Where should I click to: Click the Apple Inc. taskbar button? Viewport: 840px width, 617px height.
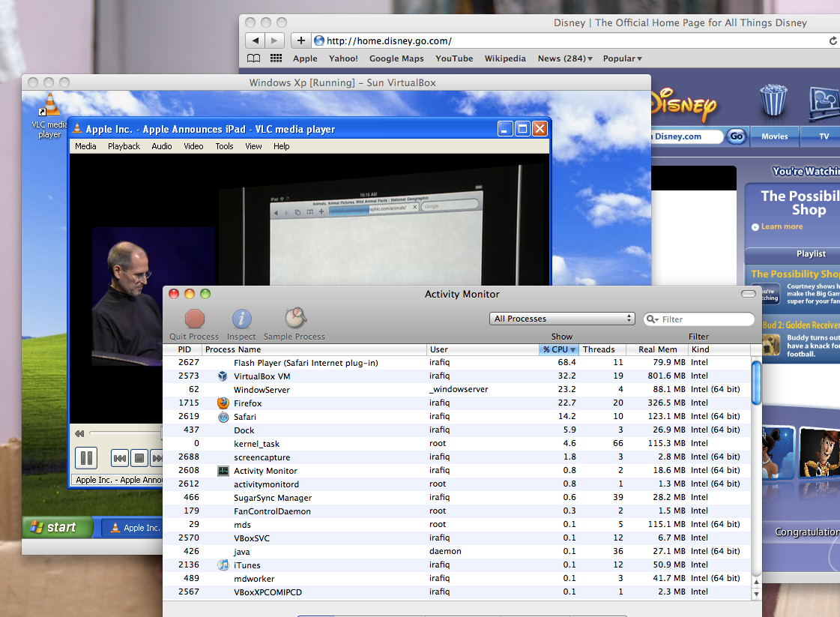(x=132, y=528)
